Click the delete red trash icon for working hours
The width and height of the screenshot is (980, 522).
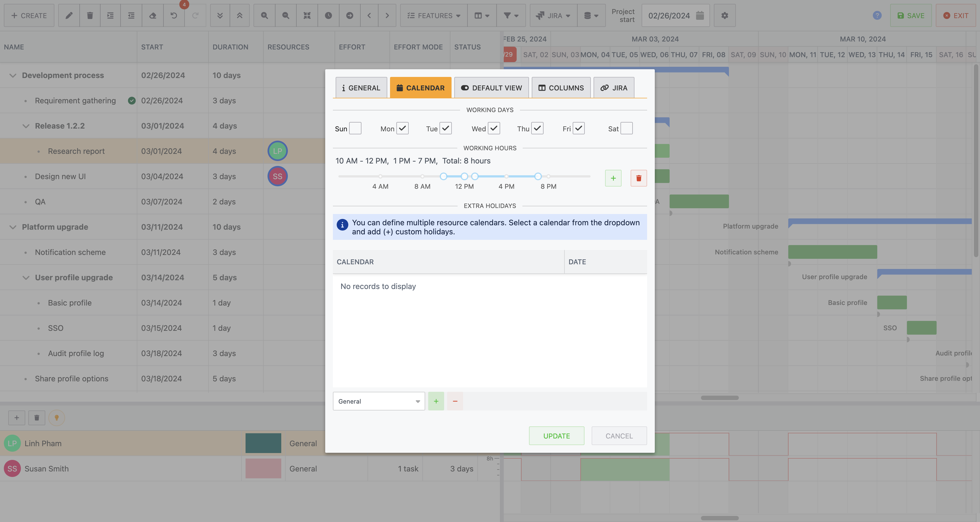638,178
